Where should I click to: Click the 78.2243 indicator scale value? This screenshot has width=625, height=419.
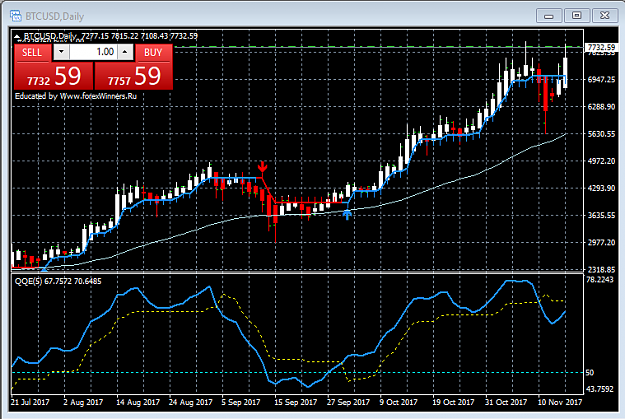[x=600, y=279]
